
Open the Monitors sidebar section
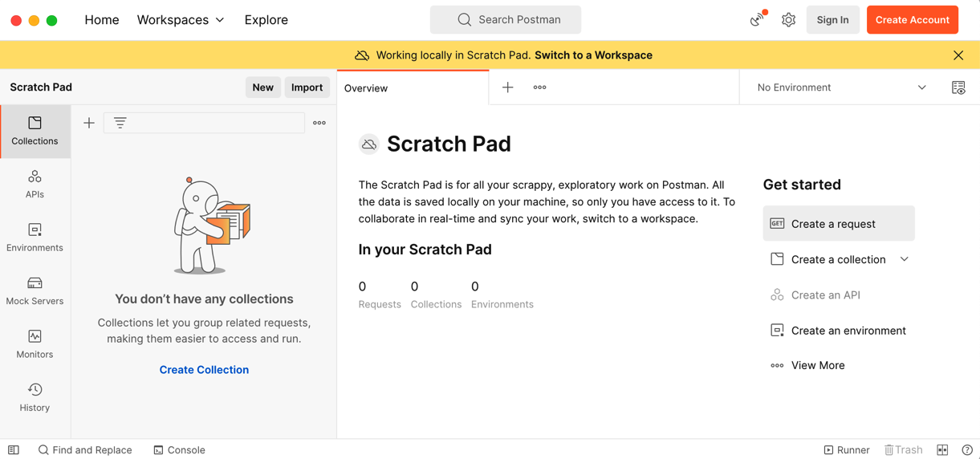click(x=35, y=343)
